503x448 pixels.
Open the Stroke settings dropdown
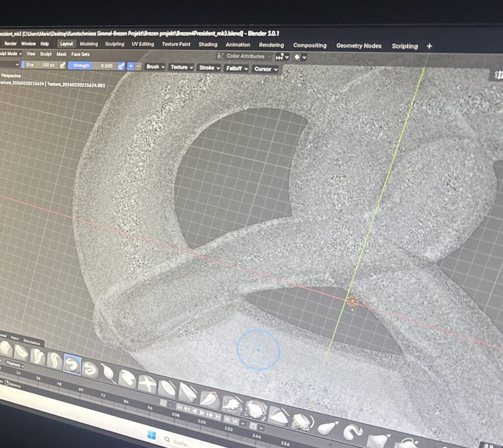209,68
